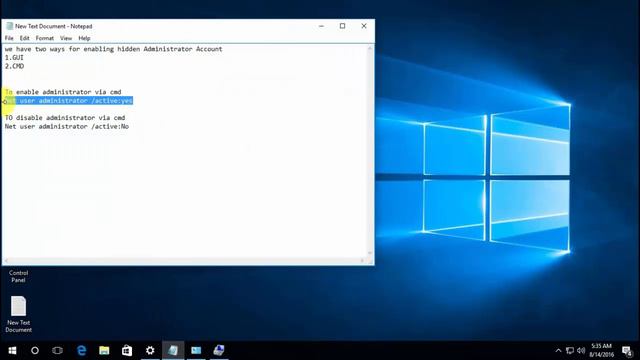This screenshot has height=360, width=640.
Task: Open the Store app on taskbar
Action: click(127, 350)
